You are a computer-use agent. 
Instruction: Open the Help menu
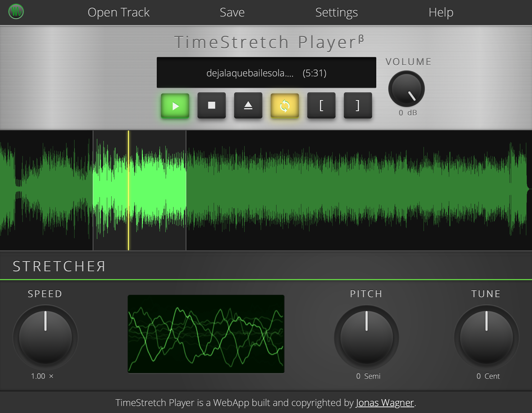[441, 12]
